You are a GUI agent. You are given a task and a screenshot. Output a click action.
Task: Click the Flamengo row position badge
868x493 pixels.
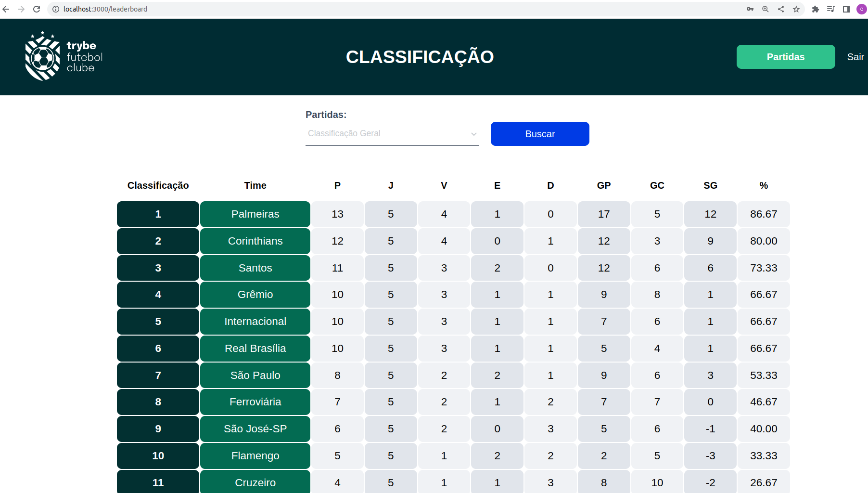[157, 455]
